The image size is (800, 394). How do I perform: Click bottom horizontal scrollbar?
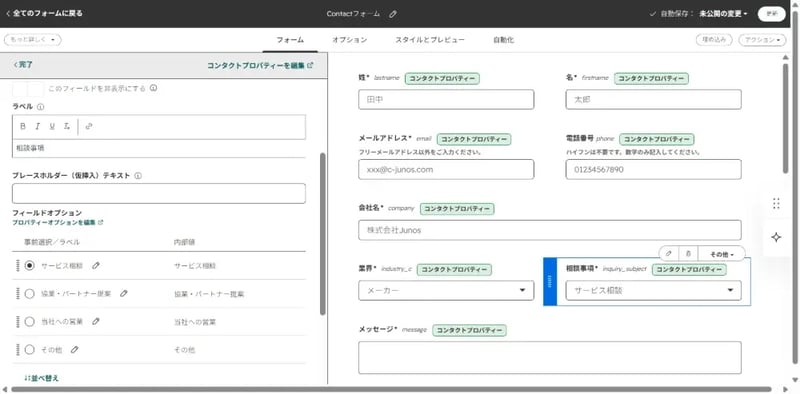pyautogui.click(x=391, y=389)
